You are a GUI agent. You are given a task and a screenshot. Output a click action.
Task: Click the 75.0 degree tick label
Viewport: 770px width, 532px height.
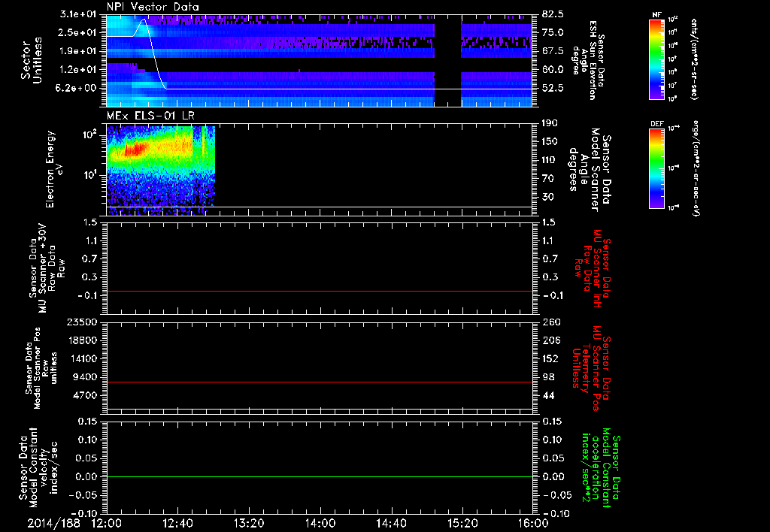pyautogui.click(x=553, y=32)
